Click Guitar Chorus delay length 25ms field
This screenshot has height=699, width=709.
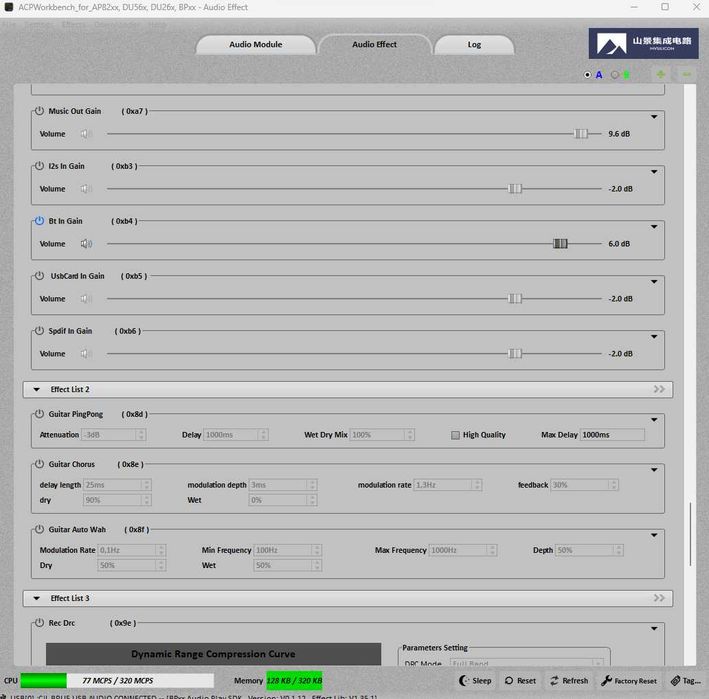tap(117, 485)
